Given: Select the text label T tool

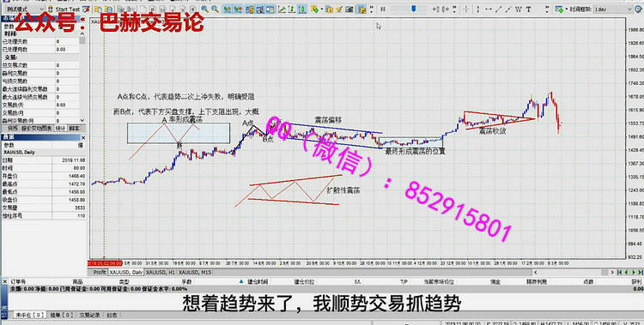Looking at the screenshot, I should click(529, 9).
